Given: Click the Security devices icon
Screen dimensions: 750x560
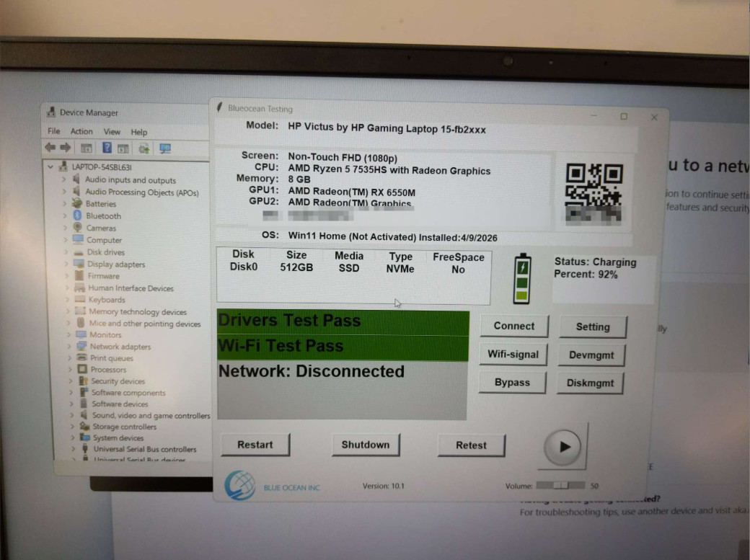Looking at the screenshot, I should 83,381.
